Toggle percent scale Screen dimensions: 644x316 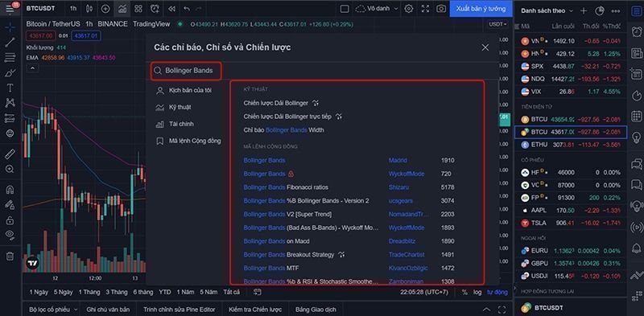point(464,292)
